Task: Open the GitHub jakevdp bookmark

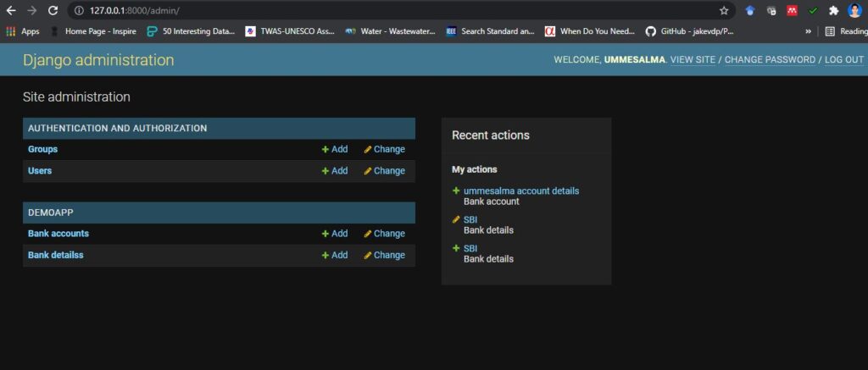Action: pyautogui.click(x=690, y=31)
